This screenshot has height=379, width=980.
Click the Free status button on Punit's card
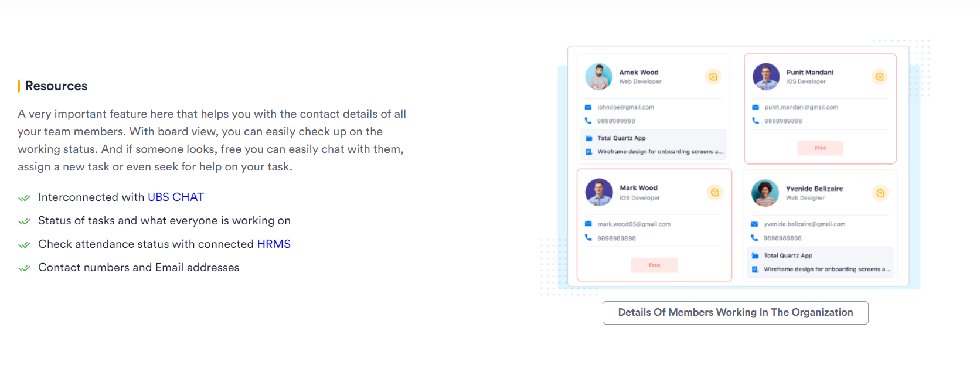[820, 148]
